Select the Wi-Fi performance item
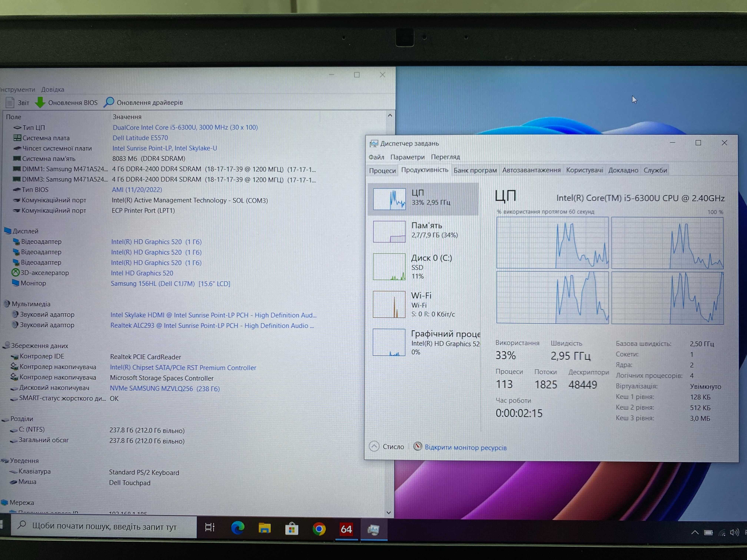This screenshot has width=747, height=560. tap(424, 304)
